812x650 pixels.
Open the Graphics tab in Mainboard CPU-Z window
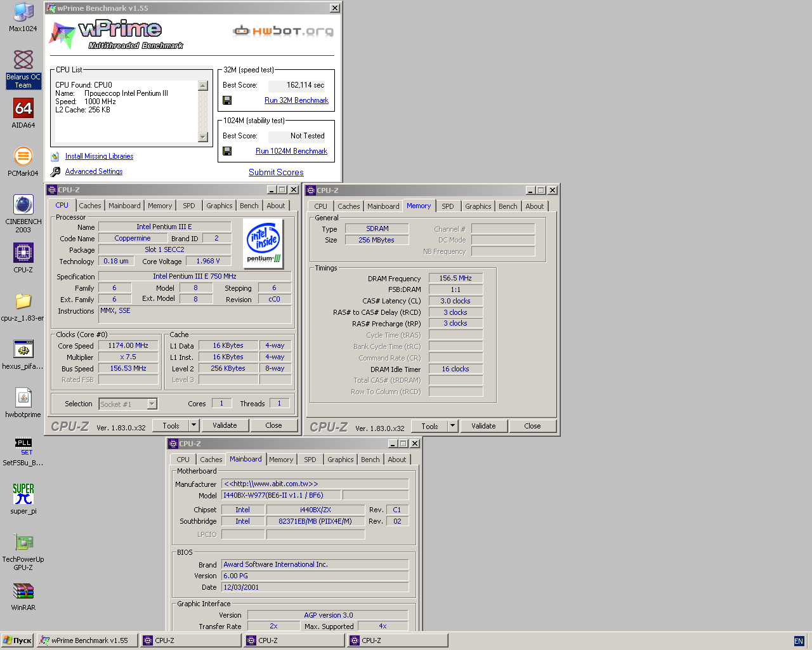pyautogui.click(x=341, y=460)
